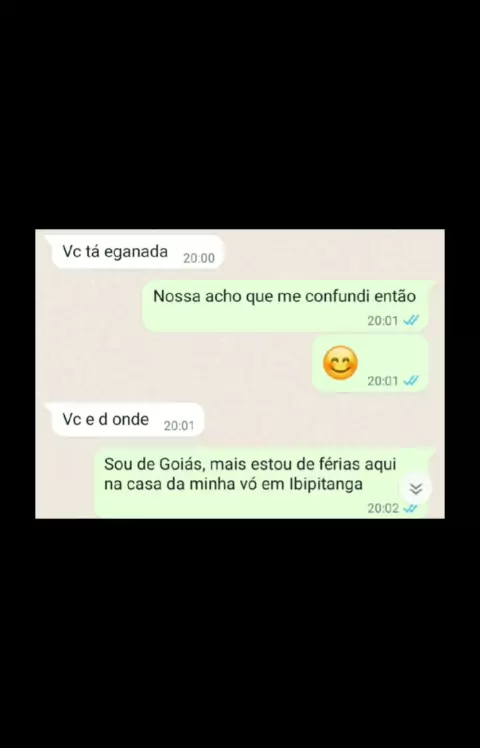Image resolution: width=480 pixels, height=748 pixels.
Task: Click the scroll-to-bottom double chevron button
Action: click(416, 488)
